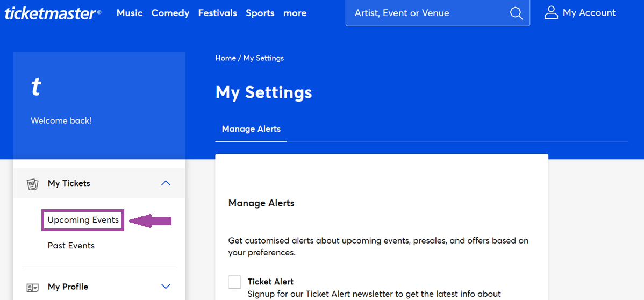Click the Ticketmaster logo
The height and width of the screenshot is (300, 644).
52,13
